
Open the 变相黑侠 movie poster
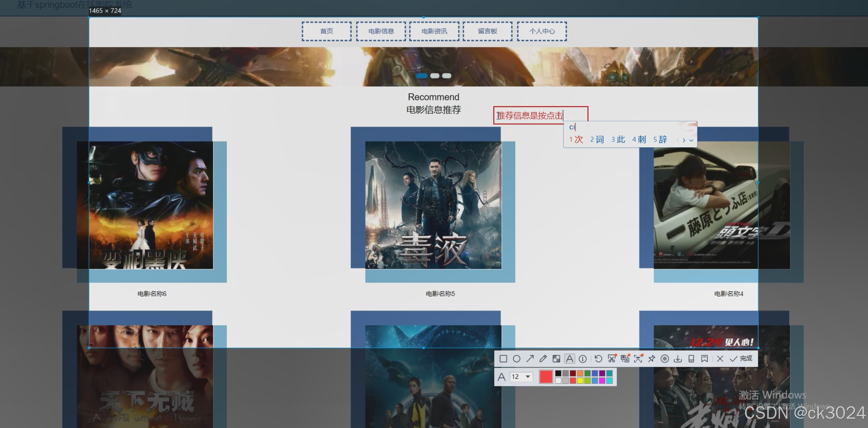tap(145, 205)
